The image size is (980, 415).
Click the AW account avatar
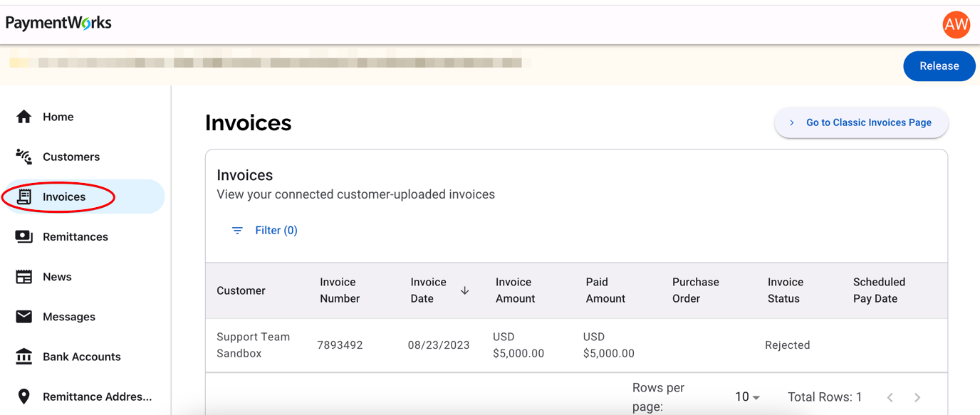(x=956, y=24)
